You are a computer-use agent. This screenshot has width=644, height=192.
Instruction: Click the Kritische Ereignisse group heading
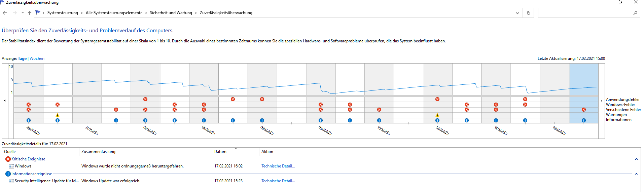28,159
